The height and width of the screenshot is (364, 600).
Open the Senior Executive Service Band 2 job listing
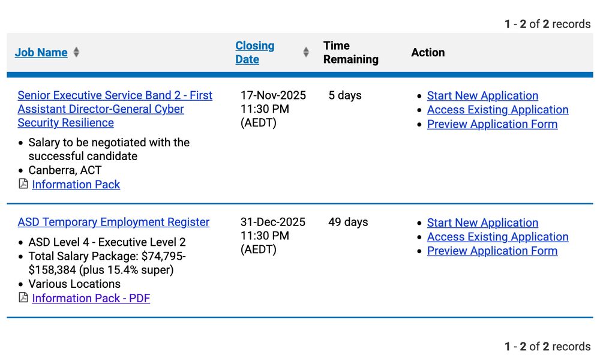point(114,109)
